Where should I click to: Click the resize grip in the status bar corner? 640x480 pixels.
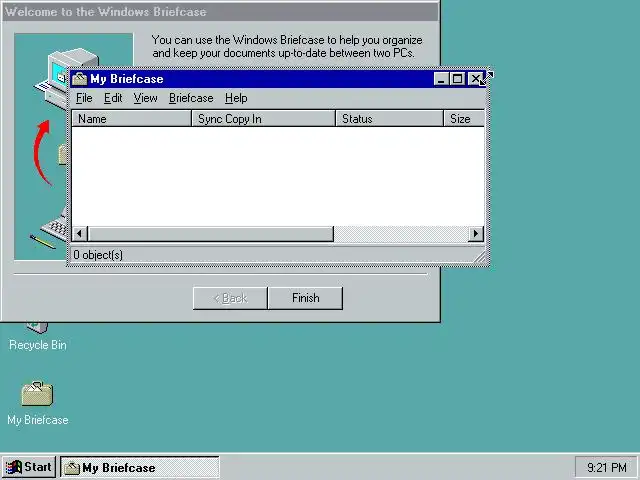pos(480,258)
